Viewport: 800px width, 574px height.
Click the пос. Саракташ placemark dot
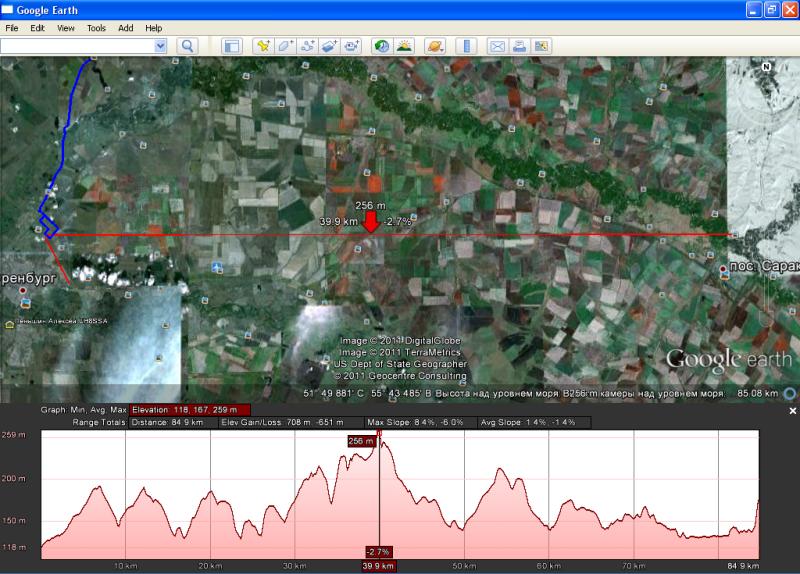pos(722,268)
